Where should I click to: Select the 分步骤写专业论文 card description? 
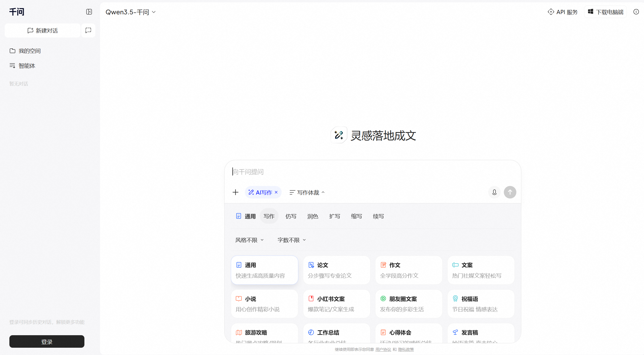click(x=330, y=276)
